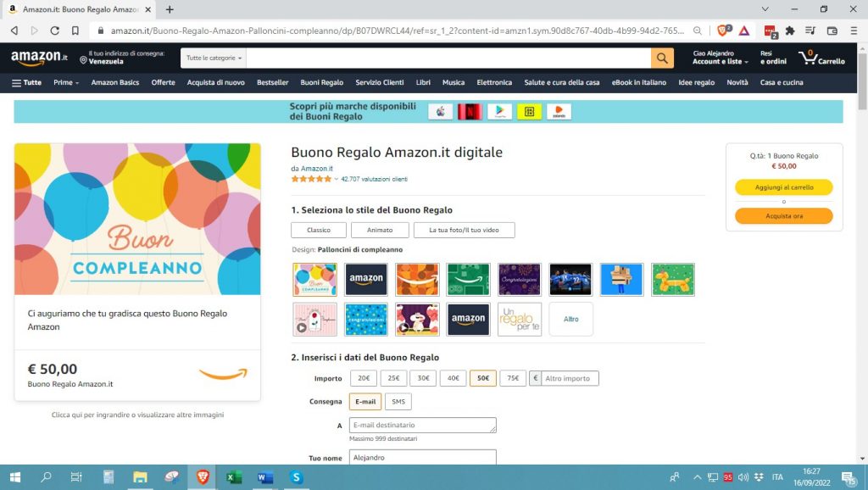This screenshot has height=490, width=868.
Task: Open the Account e liste dropdown
Action: coord(720,61)
